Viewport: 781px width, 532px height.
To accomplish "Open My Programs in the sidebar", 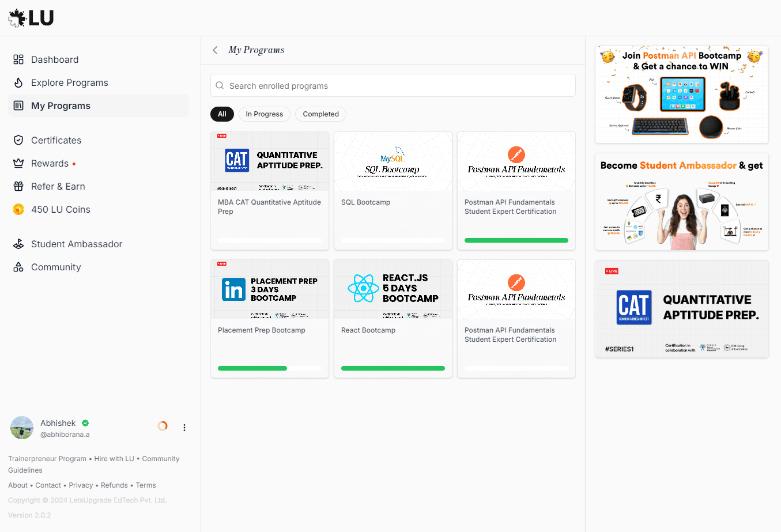I will click(61, 105).
